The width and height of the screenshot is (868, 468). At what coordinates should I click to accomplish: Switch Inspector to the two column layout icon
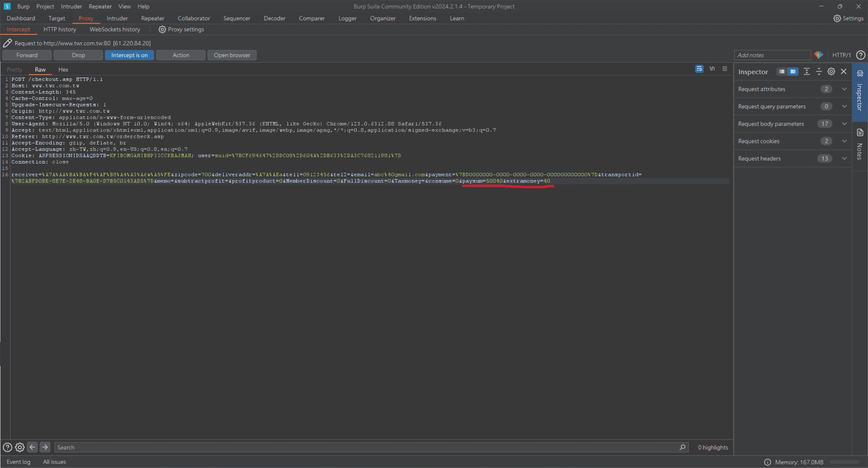793,72
